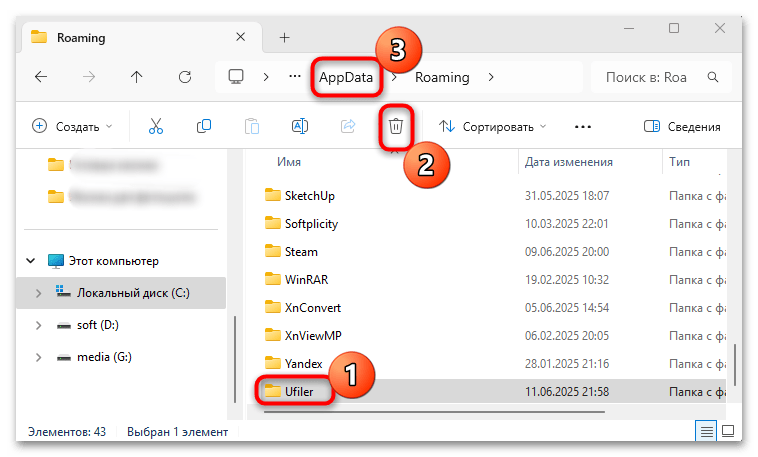Click the Paste clipboard icon
This screenshot has height=457, width=758.
click(x=252, y=127)
